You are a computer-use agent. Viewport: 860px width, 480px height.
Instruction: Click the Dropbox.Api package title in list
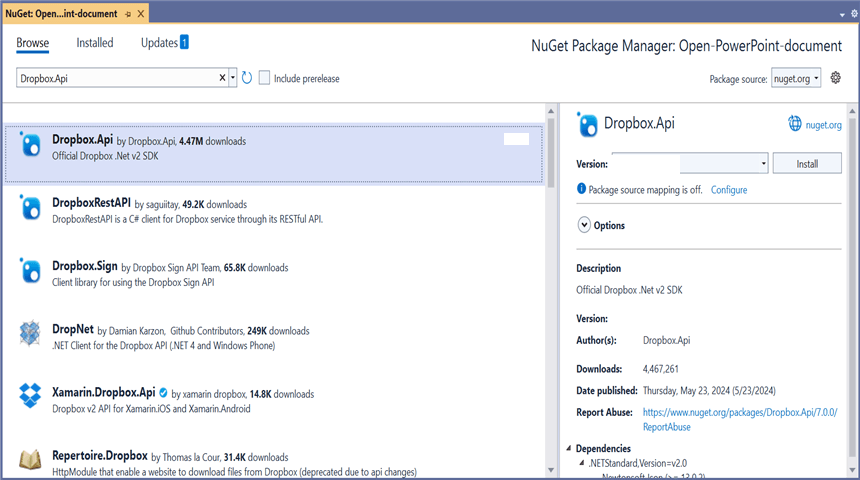pos(82,140)
